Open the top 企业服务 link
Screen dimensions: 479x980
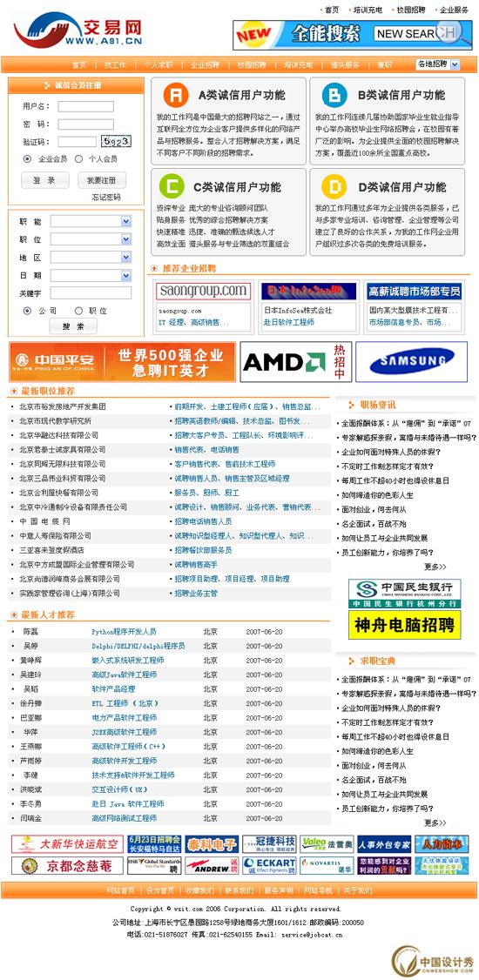pos(454,10)
